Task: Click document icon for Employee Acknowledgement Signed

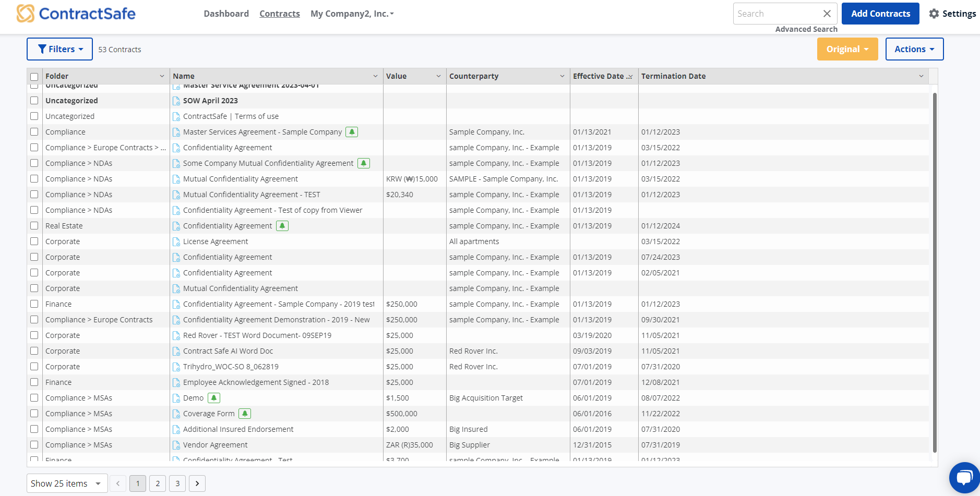Action: (x=176, y=382)
